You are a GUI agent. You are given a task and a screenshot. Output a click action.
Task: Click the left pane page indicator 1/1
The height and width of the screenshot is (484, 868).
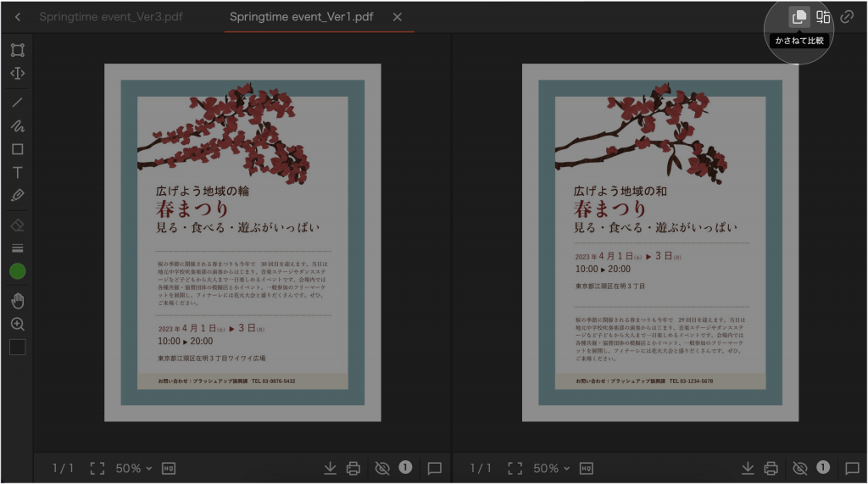63,469
